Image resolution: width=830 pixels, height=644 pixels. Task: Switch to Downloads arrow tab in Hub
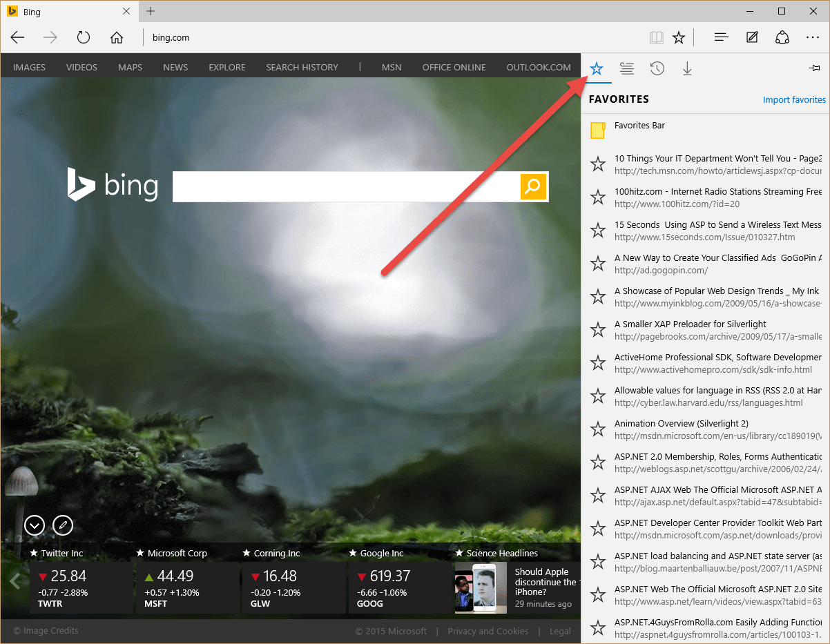[x=687, y=68]
